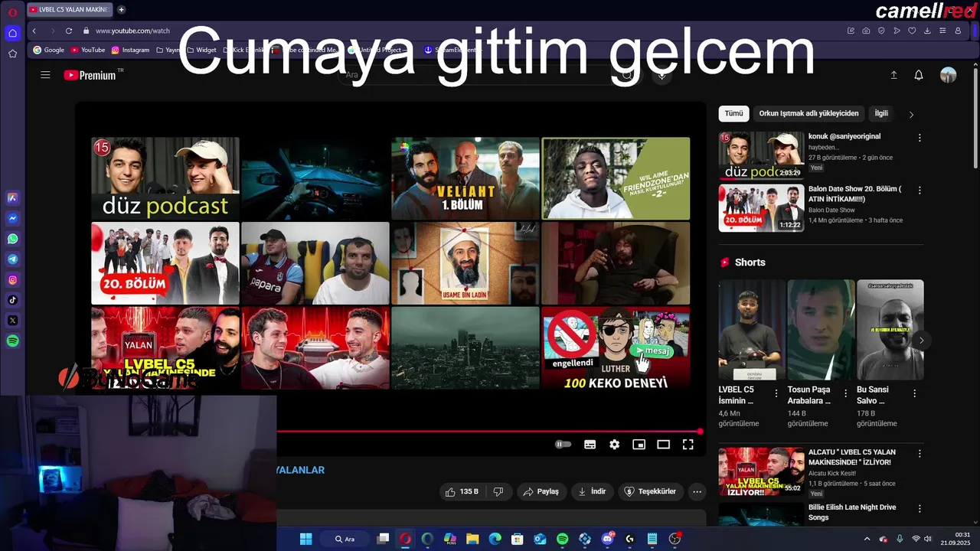The width and height of the screenshot is (980, 551).
Task: Like the video with 135 B
Action: coord(462,491)
